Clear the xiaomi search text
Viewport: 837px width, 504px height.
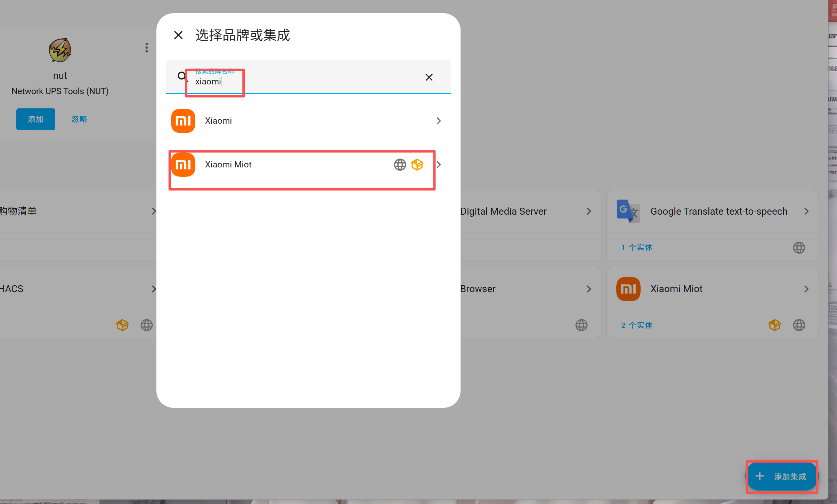pos(429,77)
